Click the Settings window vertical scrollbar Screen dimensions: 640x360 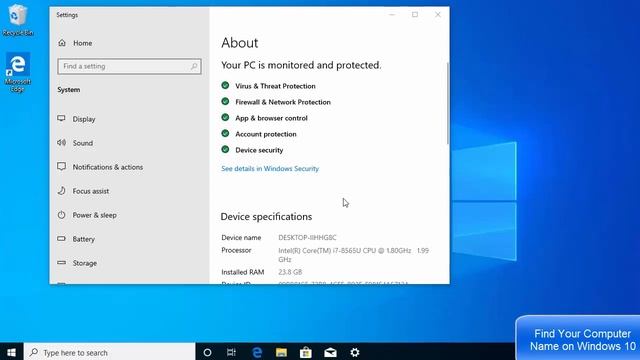point(448,103)
